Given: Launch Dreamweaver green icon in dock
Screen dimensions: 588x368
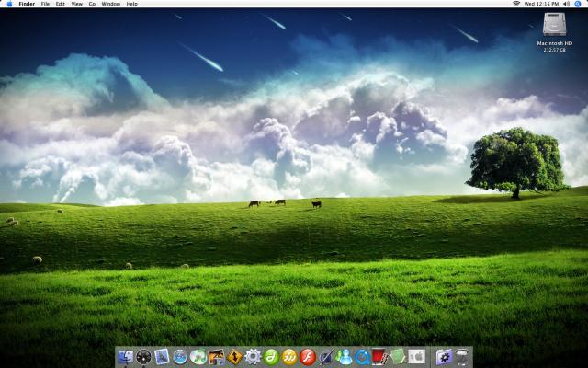Looking at the screenshot, I should (x=271, y=357).
